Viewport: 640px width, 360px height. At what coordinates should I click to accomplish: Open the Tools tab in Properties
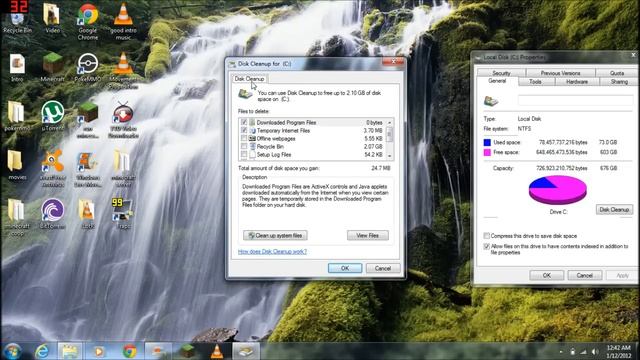coord(536,82)
